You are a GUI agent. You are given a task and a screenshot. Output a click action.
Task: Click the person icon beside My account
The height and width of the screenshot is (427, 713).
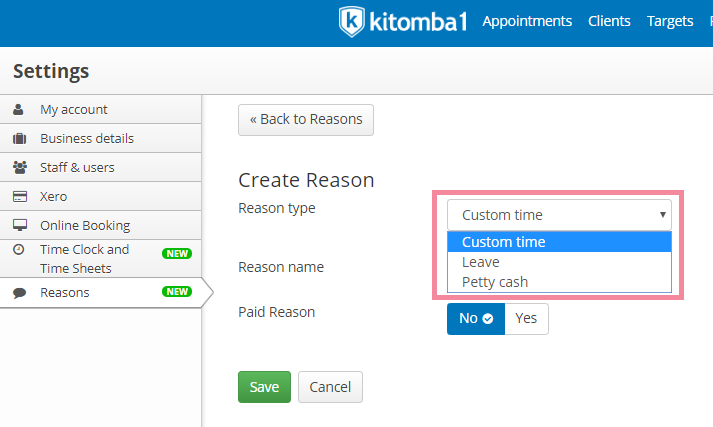(18, 109)
